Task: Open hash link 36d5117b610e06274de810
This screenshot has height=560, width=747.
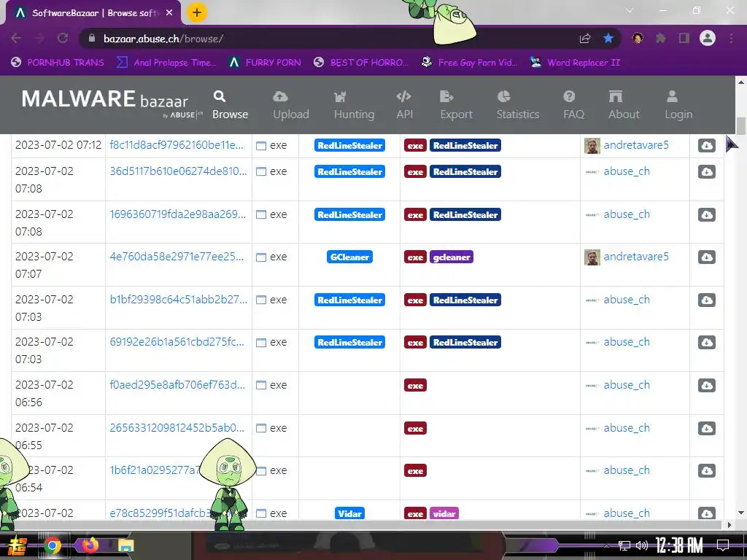Action: [x=178, y=171]
